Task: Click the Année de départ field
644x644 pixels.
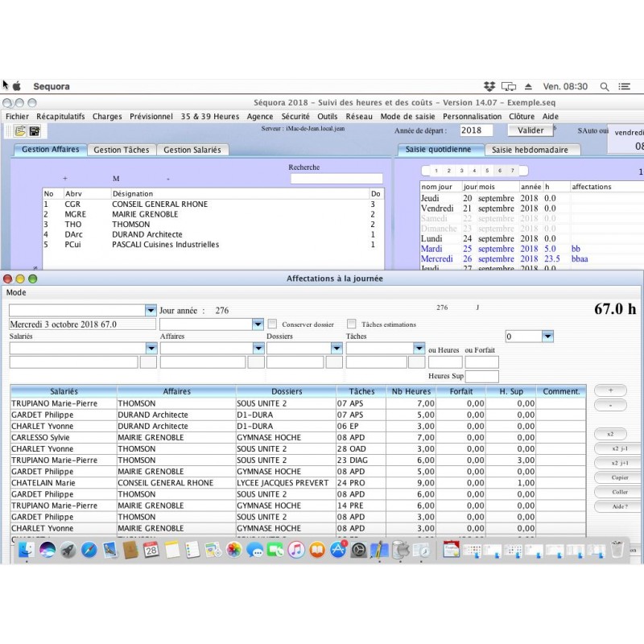Action: [x=476, y=130]
